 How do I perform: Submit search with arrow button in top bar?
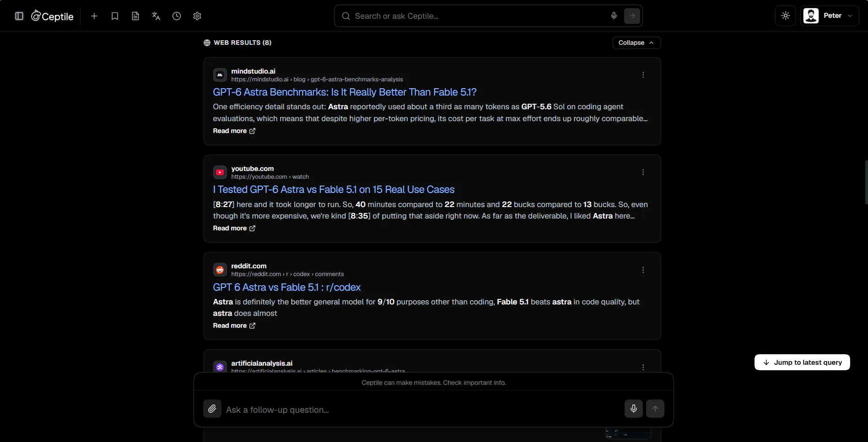tap(632, 16)
